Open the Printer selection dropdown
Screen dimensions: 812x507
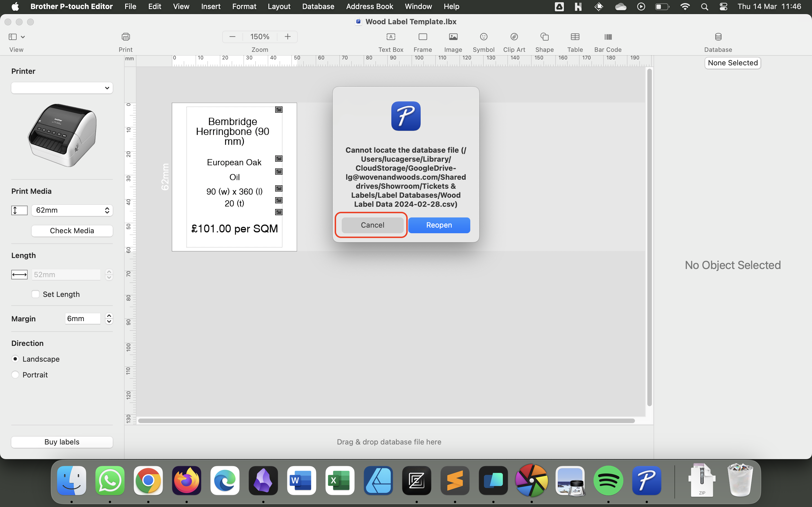coord(62,88)
